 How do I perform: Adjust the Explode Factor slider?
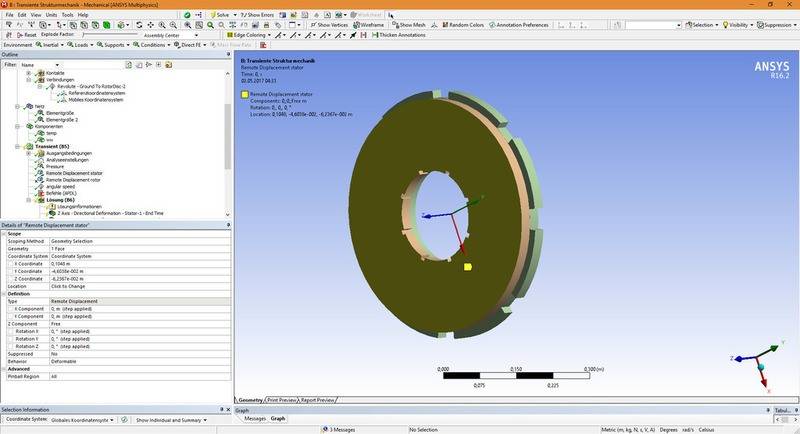point(110,35)
